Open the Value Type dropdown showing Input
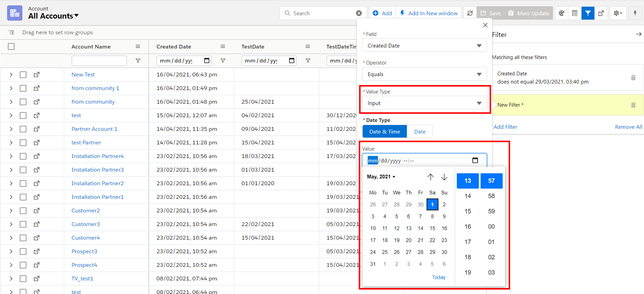Viewport: 644px width, 294px height. [x=424, y=103]
